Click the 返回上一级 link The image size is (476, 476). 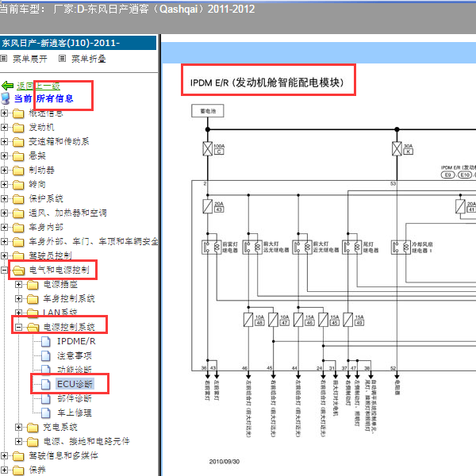(x=39, y=86)
